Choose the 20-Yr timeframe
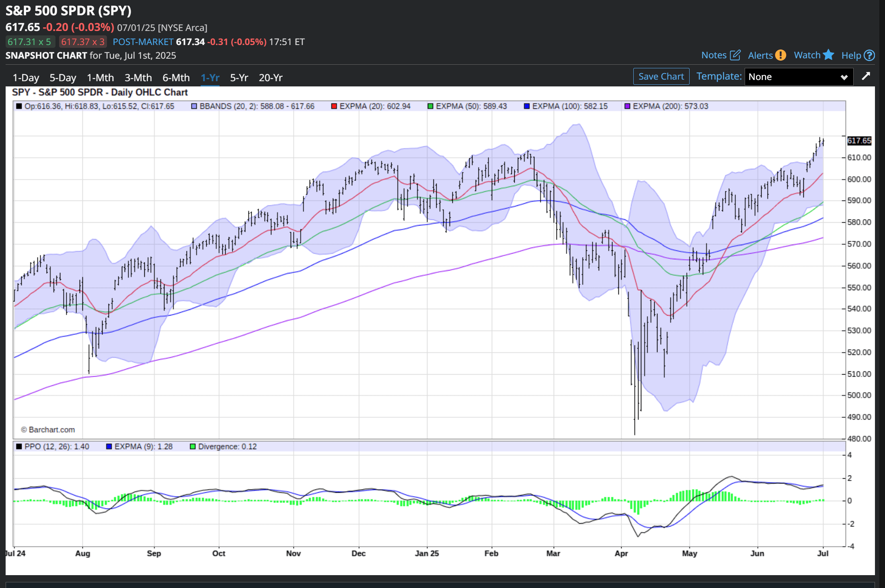The image size is (885, 588). [x=271, y=78]
